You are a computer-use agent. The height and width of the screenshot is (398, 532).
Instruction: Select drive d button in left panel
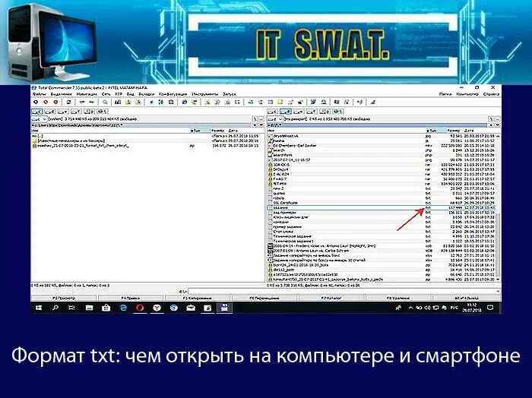click(x=50, y=112)
